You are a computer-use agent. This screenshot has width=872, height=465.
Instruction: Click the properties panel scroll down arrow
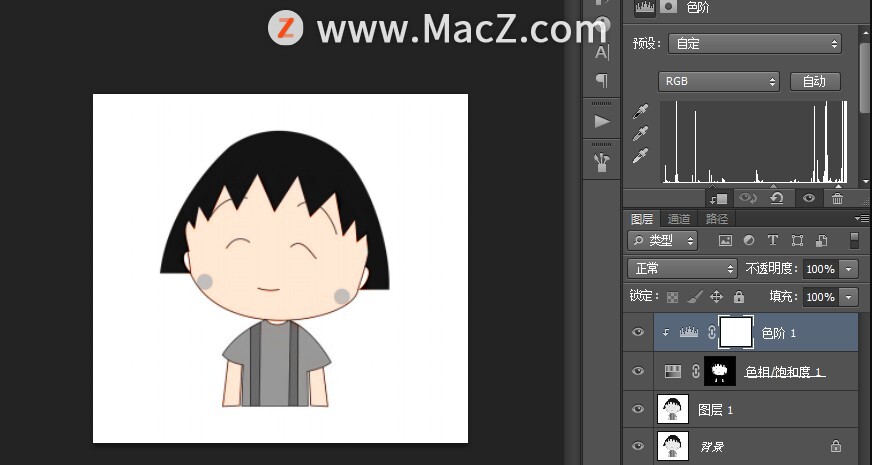point(865,181)
